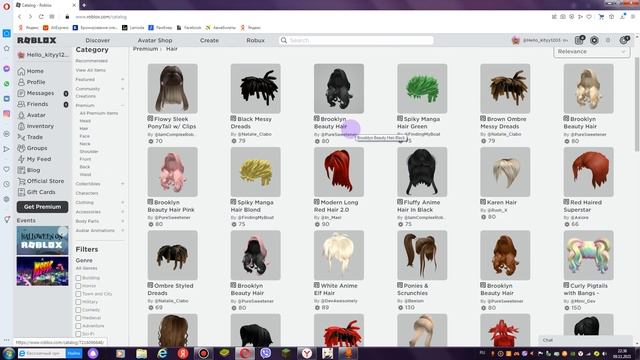This screenshot has width=640, height=360.
Task: Select All Premium Items subcategory
Action: pyautogui.click(x=99, y=113)
